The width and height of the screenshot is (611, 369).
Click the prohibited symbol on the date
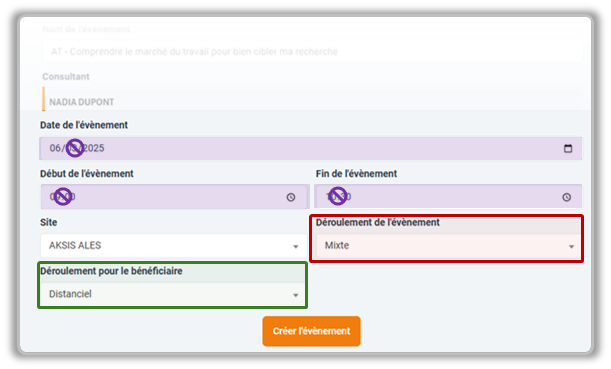pos(75,148)
